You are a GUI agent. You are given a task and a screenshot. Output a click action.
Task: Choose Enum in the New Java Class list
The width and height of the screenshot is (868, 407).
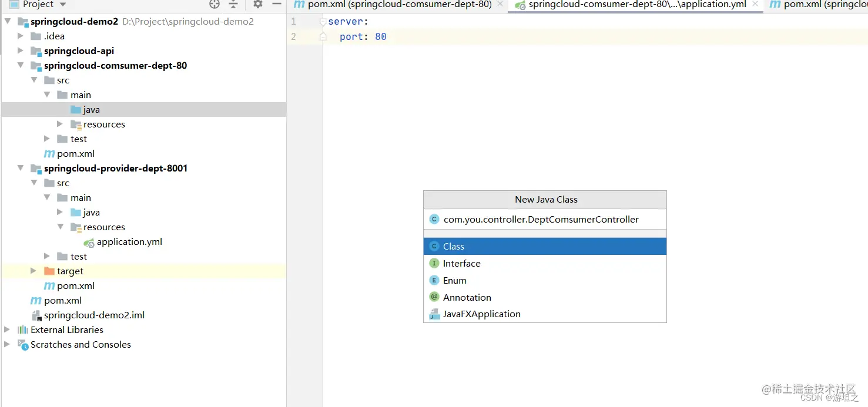point(545,281)
